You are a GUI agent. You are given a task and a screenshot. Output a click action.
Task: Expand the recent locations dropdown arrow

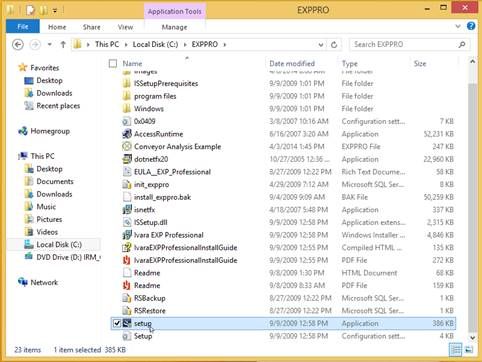click(x=49, y=44)
